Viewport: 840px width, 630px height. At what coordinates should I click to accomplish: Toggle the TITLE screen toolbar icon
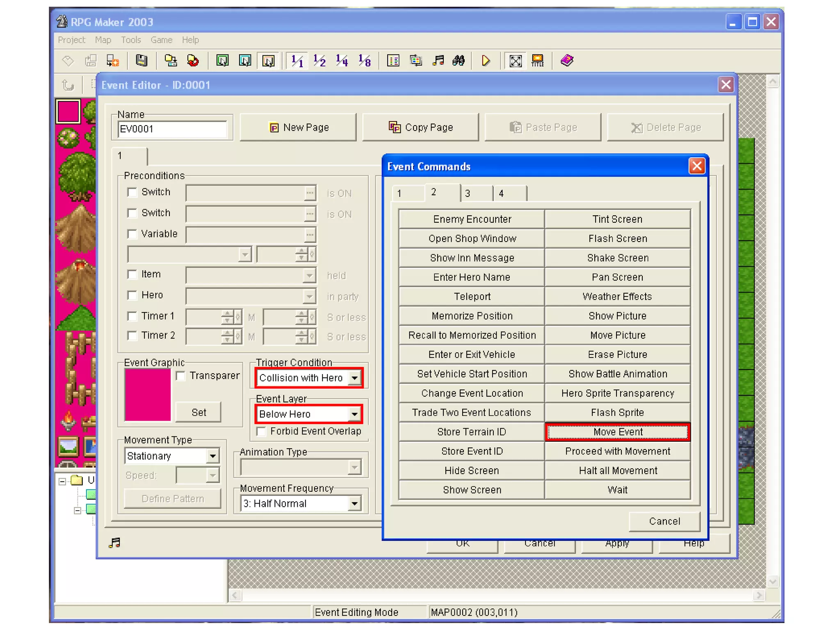[x=537, y=61]
